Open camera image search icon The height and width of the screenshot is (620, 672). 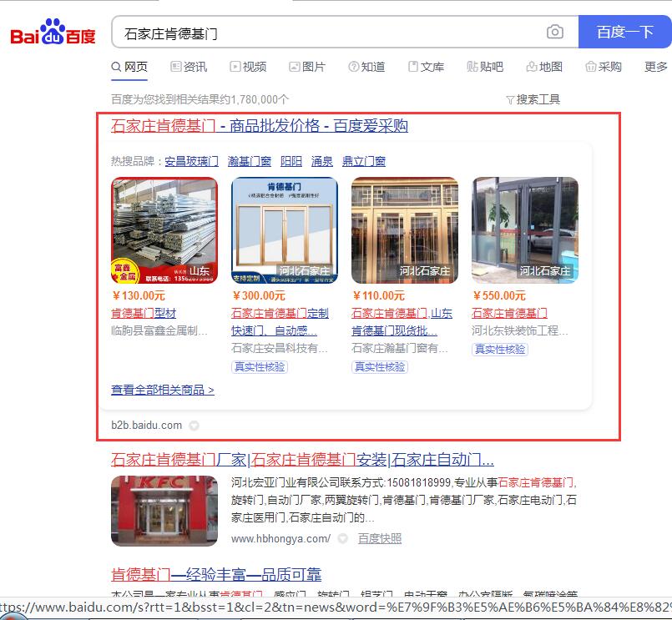pos(554,32)
